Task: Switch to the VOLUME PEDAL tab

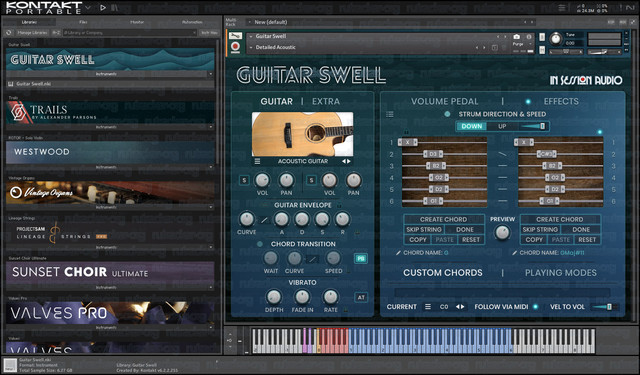Action: (x=444, y=102)
